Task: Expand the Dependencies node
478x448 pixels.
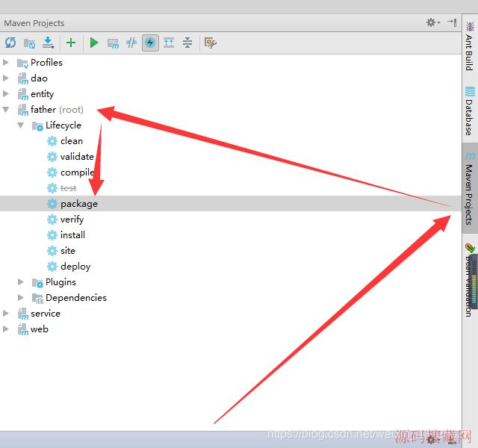Action: tap(22, 298)
